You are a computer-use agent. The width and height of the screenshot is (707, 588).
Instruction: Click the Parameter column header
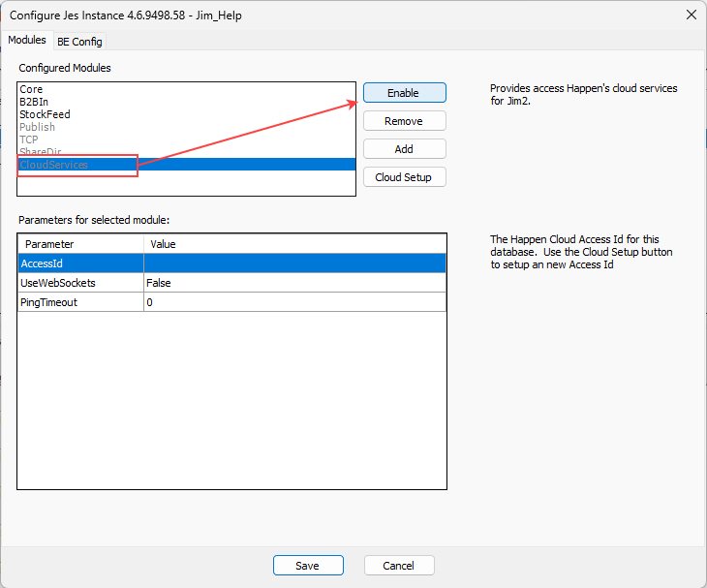tap(80, 244)
